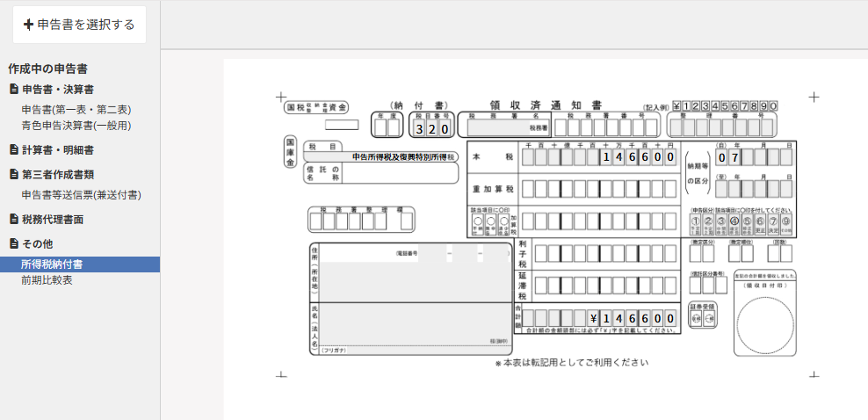Open 申告書(第一表・第二表) in the sidebar

tap(76, 110)
